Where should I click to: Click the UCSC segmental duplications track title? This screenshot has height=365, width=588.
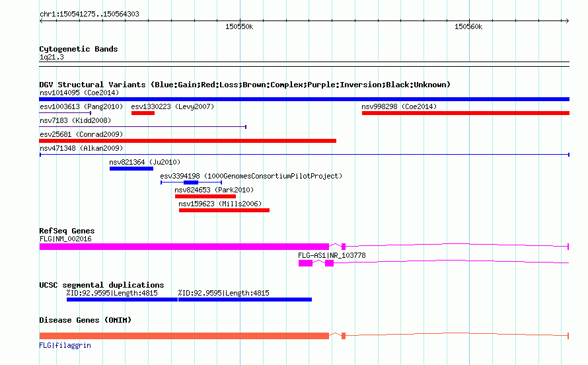(x=102, y=285)
